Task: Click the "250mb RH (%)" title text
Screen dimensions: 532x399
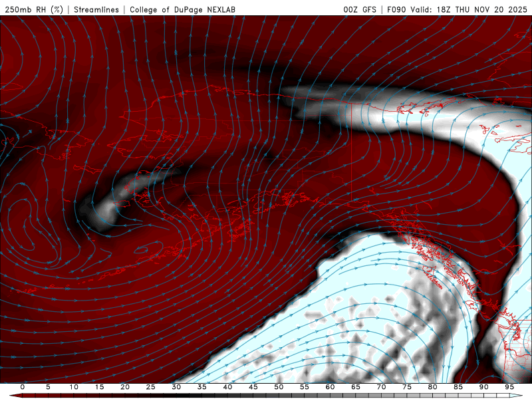Action: point(34,9)
